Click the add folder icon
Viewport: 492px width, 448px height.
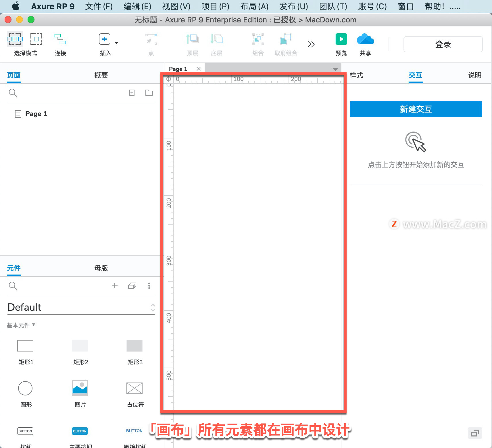pyautogui.click(x=149, y=92)
